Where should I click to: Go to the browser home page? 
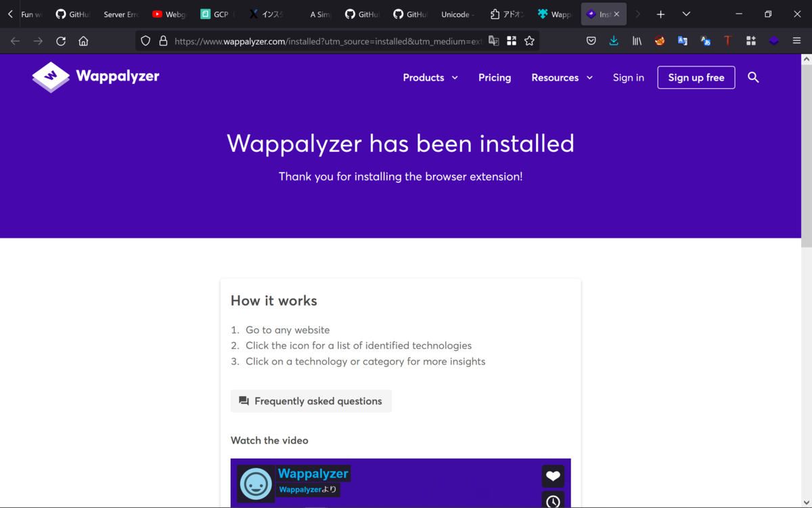[x=83, y=41]
